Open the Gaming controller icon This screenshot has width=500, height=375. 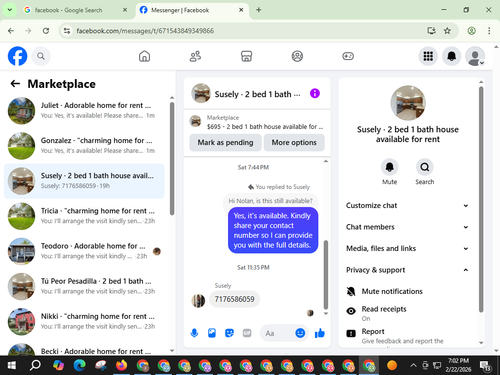click(x=348, y=56)
